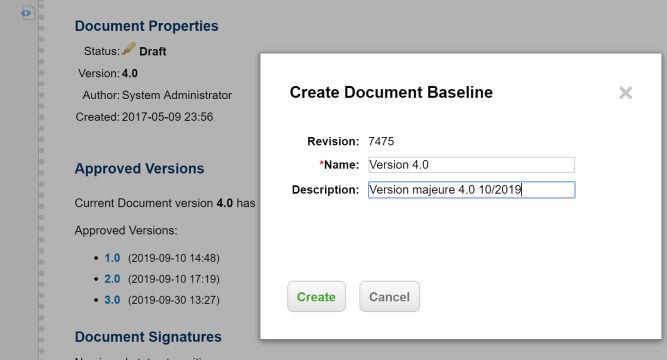Cancel the baseline creation
The height and width of the screenshot is (360, 667).
389,297
